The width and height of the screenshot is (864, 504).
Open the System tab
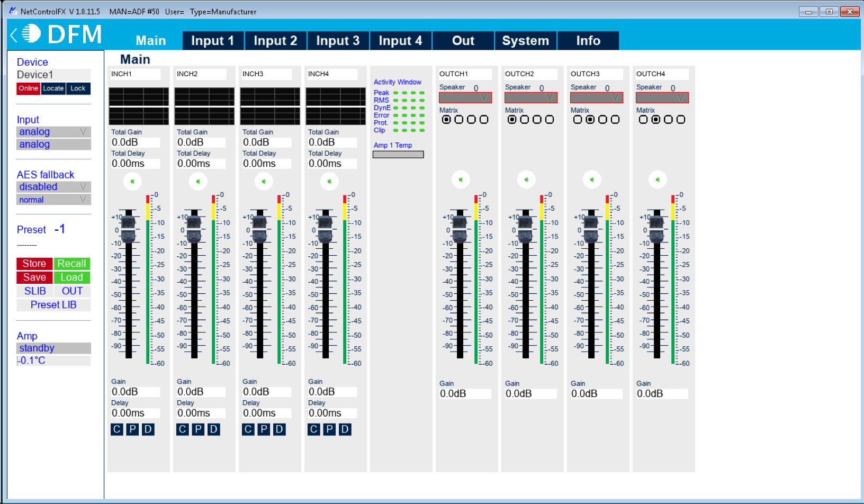point(525,41)
